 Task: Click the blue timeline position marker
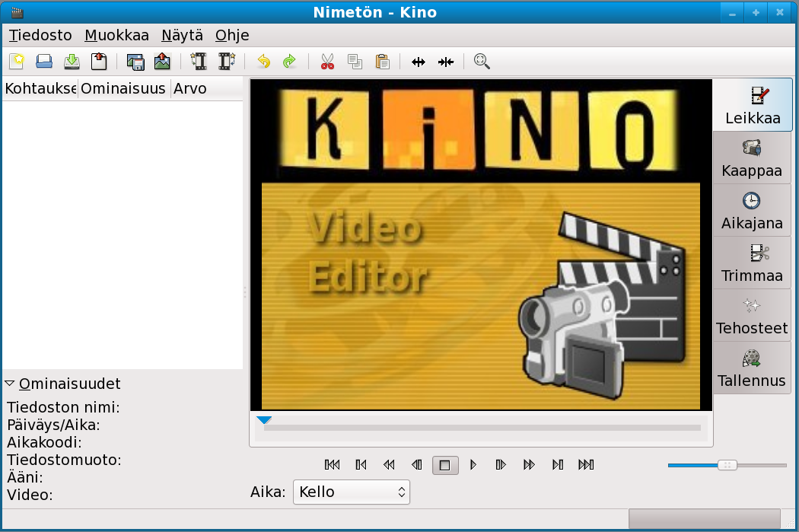click(x=264, y=420)
